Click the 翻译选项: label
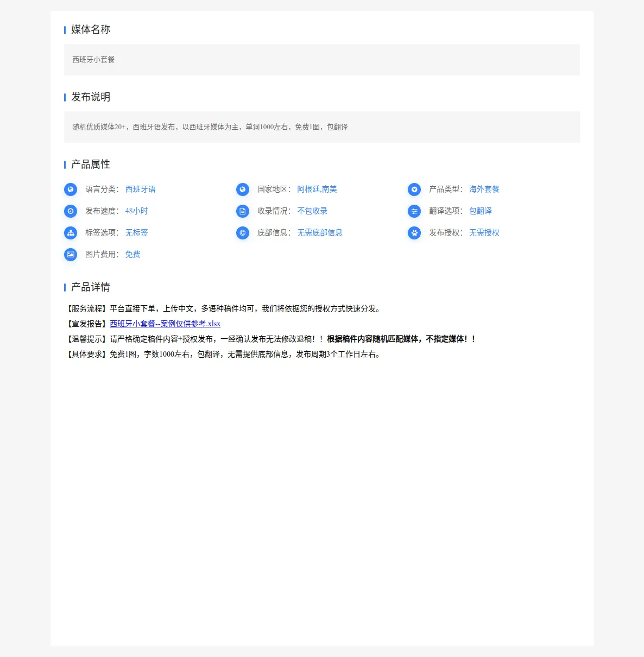 pyautogui.click(x=446, y=211)
